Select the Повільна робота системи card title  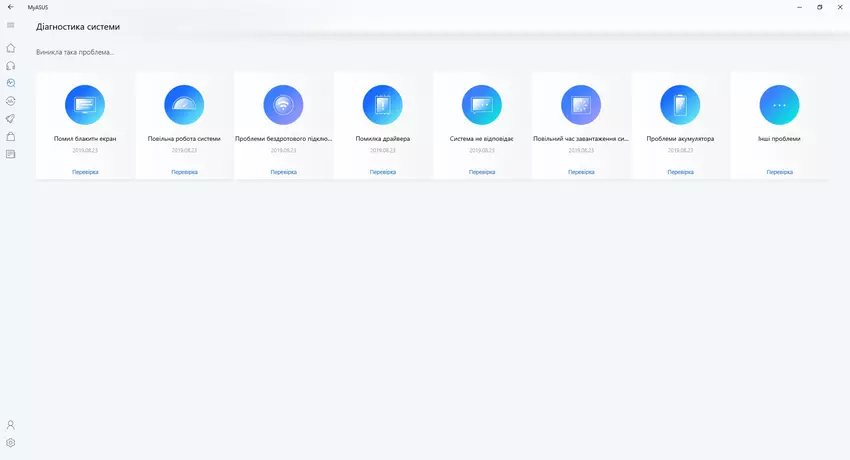(184, 139)
